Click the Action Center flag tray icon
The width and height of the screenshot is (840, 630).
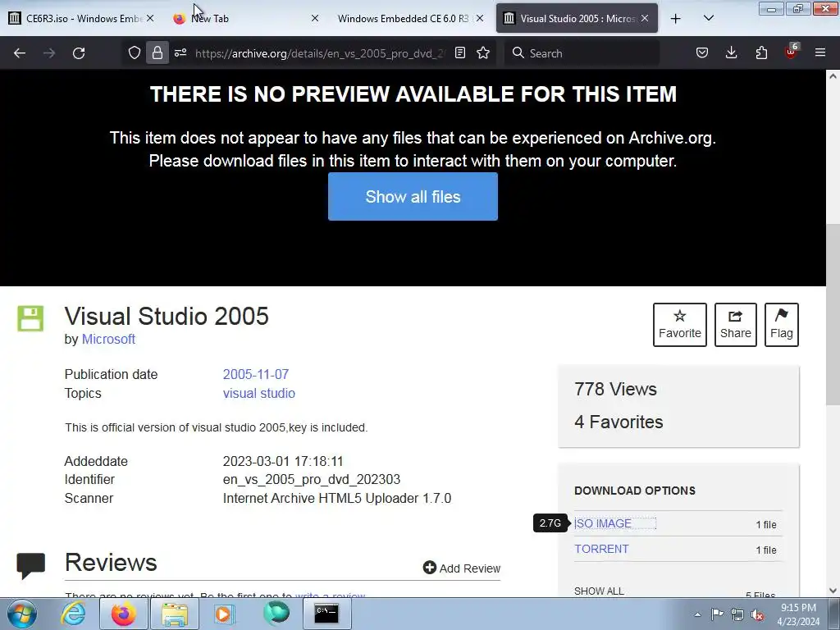coord(717,614)
